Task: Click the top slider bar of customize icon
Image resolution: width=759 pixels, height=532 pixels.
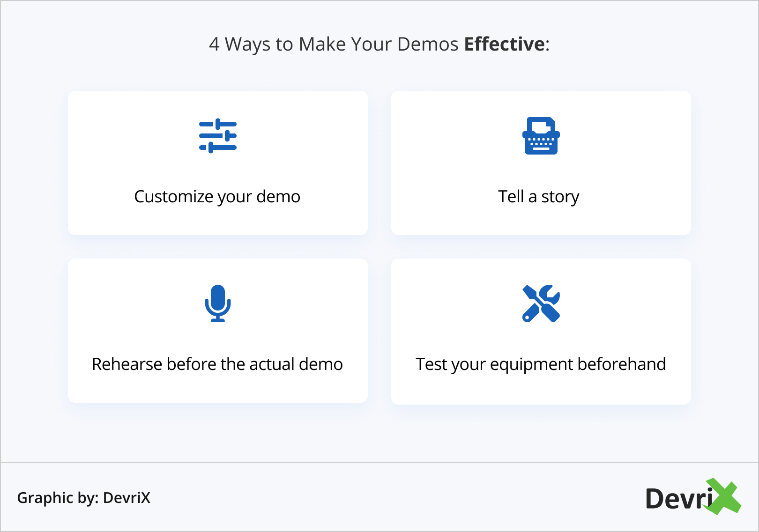Action: pyautogui.click(x=218, y=124)
